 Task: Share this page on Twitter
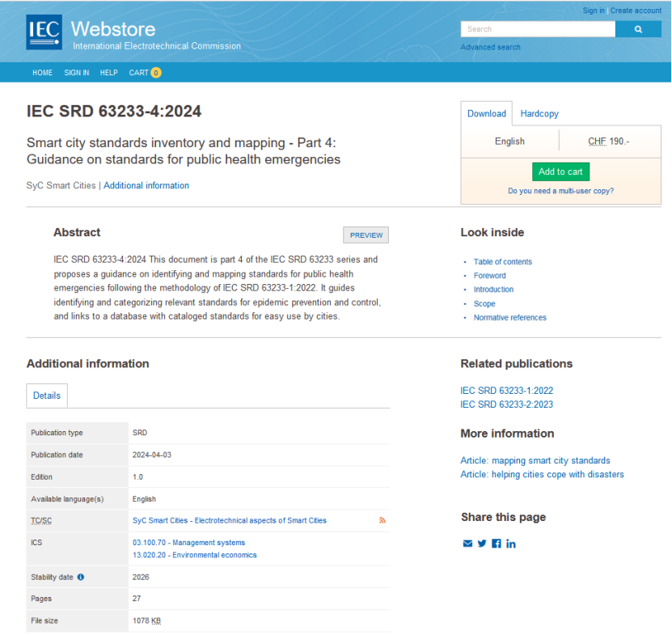482,544
